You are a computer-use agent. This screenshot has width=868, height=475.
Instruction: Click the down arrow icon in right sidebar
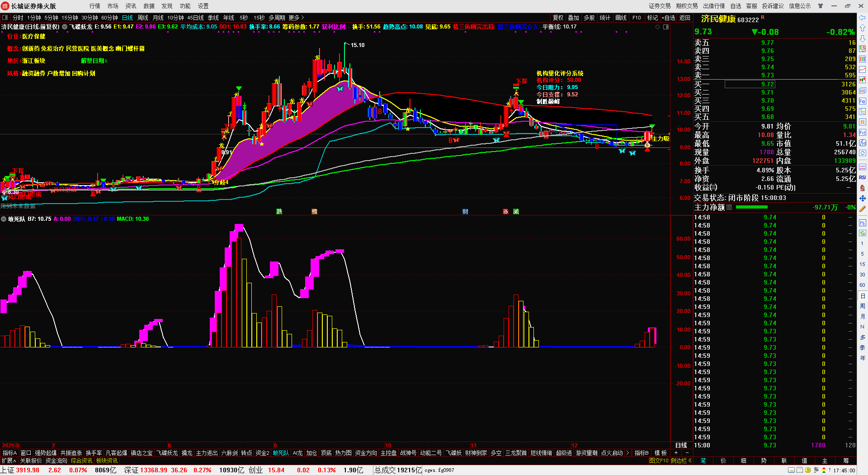(863, 38)
